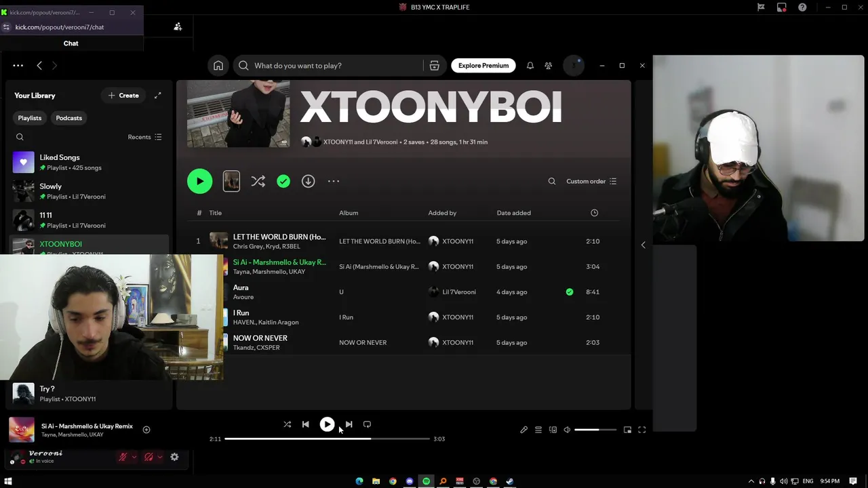Image resolution: width=868 pixels, height=488 pixels.
Task: Open Liked Songs in library
Action: tap(89, 163)
